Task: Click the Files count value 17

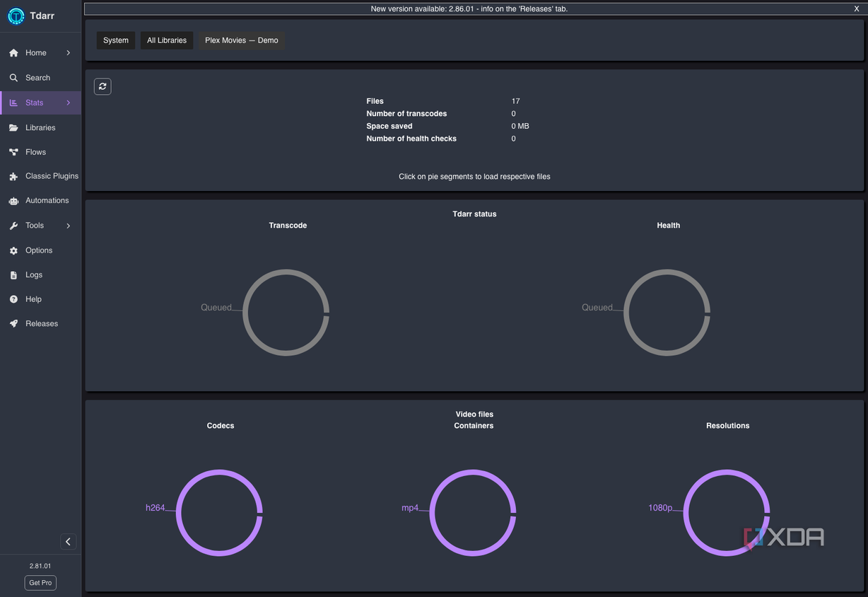Action: tap(516, 101)
